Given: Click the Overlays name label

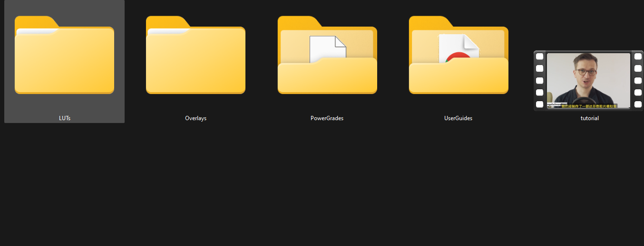Looking at the screenshot, I should pos(195,118).
